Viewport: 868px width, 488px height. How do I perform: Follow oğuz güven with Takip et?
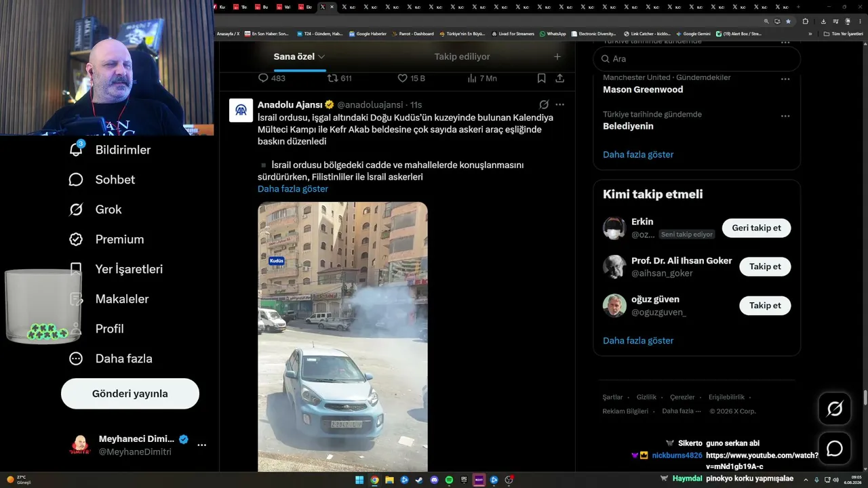coord(765,306)
